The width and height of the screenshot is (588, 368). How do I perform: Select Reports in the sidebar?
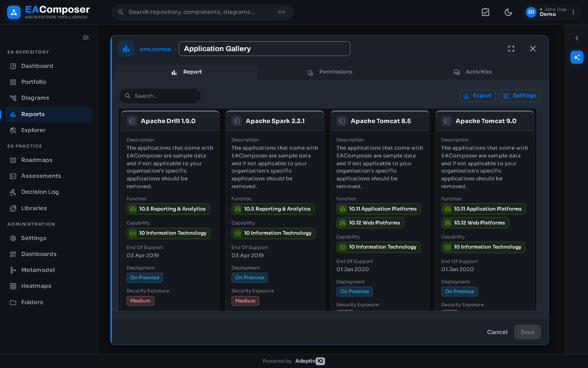click(x=49, y=114)
